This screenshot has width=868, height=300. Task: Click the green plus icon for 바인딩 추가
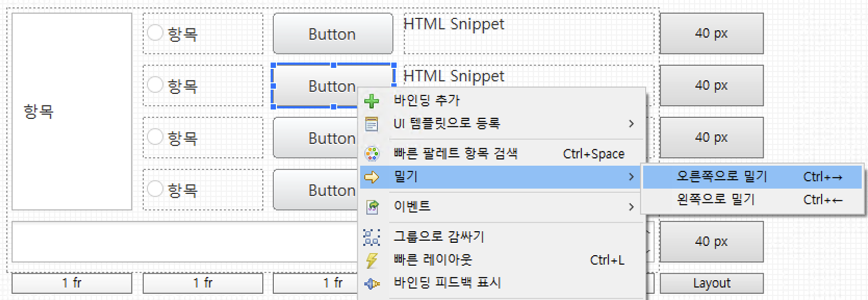372,101
